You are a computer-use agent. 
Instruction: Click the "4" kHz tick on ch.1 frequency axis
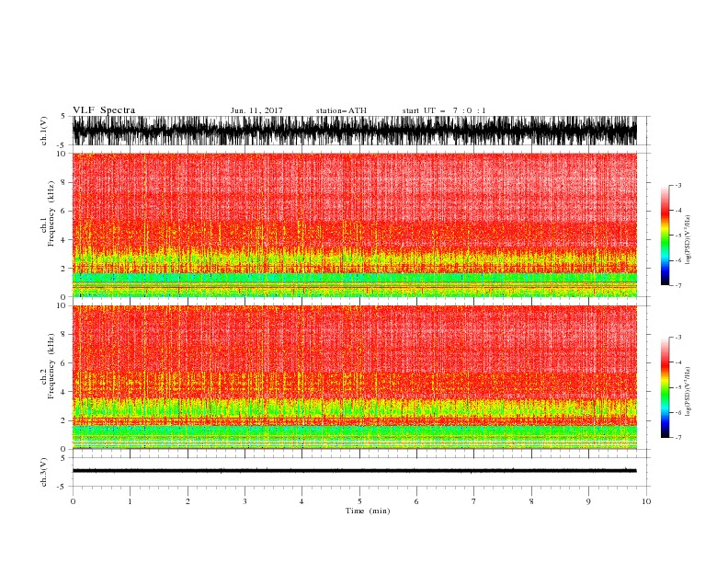64,240
